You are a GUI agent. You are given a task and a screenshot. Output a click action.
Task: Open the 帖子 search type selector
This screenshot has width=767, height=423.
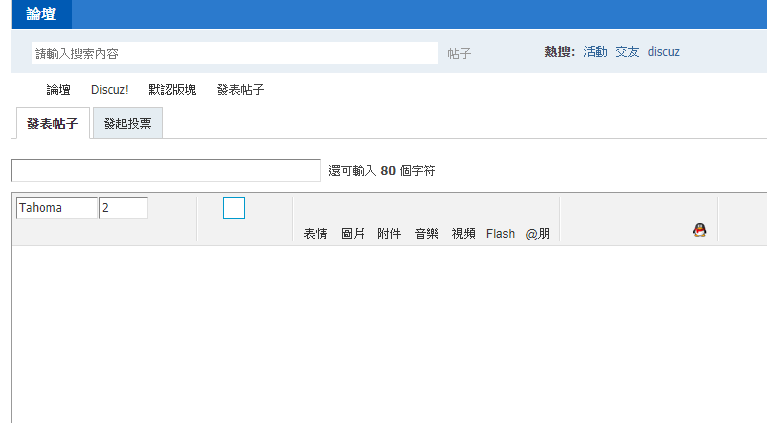(459, 53)
